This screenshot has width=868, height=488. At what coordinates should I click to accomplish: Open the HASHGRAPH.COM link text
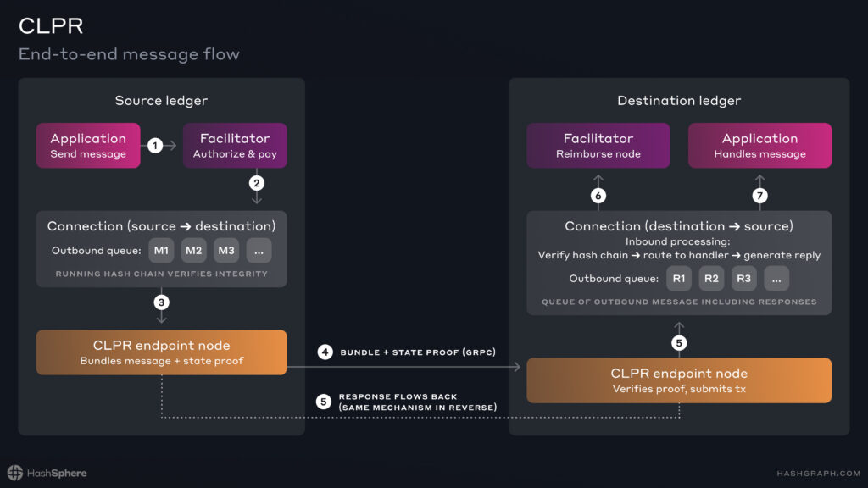click(818, 473)
